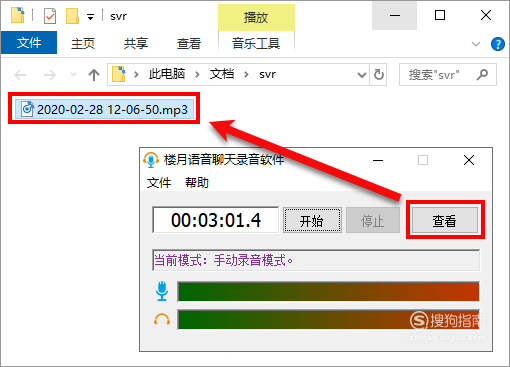Click the orange headphone icon
The image size is (510, 367).
[x=162, y=319]
